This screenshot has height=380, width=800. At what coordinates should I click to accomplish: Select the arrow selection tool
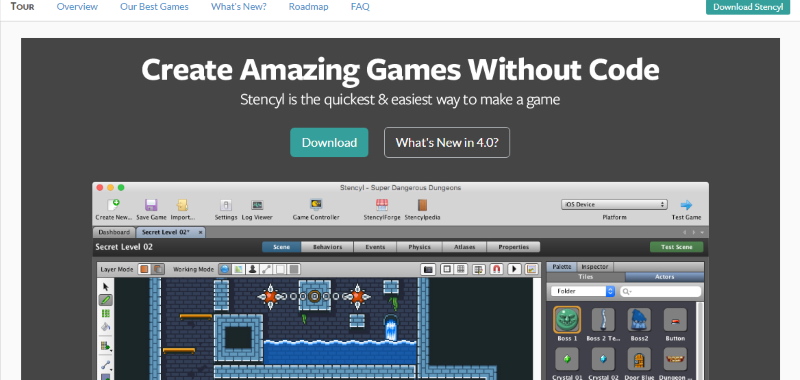(x=106, y=287)
